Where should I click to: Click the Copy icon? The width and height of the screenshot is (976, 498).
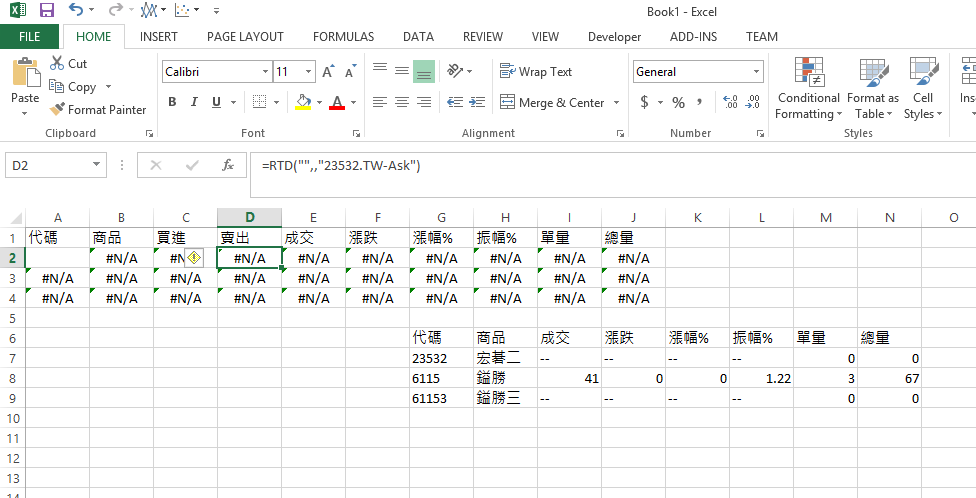coord(57,87)
